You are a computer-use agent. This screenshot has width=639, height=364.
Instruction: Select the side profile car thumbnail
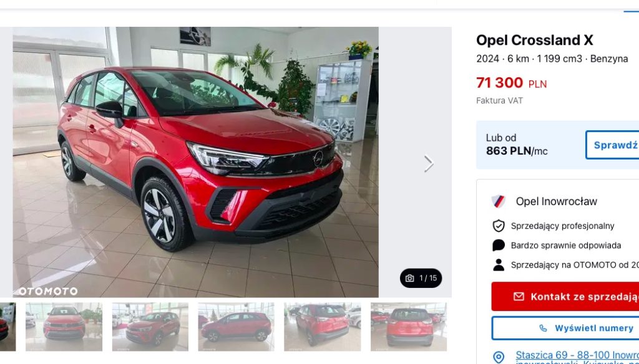coord(237,327)
